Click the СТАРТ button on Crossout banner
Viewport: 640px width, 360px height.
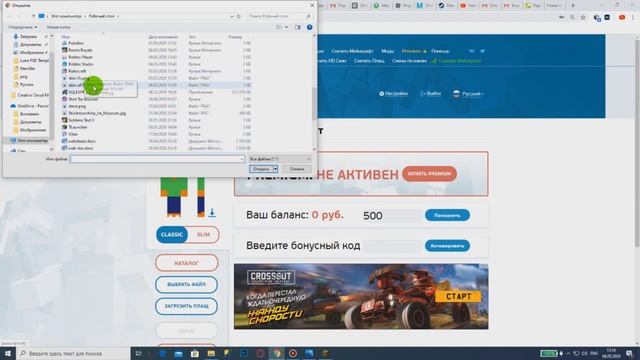click(458, 297)
